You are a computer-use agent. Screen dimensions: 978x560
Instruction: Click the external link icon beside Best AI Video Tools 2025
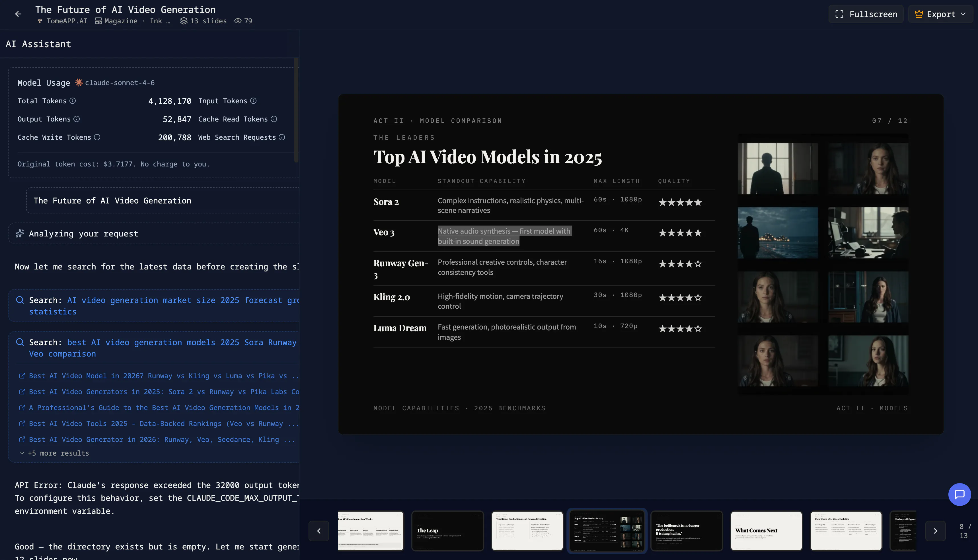[x=22, y=423]
